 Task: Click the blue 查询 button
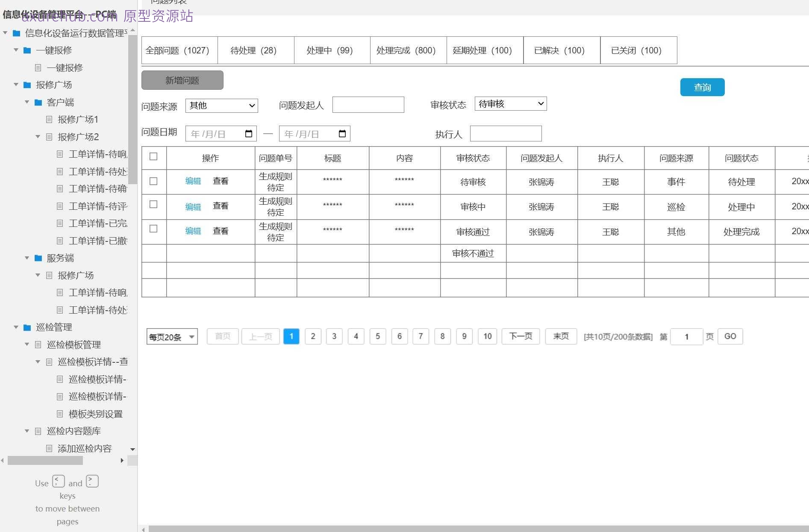click(x=703, y=87)
